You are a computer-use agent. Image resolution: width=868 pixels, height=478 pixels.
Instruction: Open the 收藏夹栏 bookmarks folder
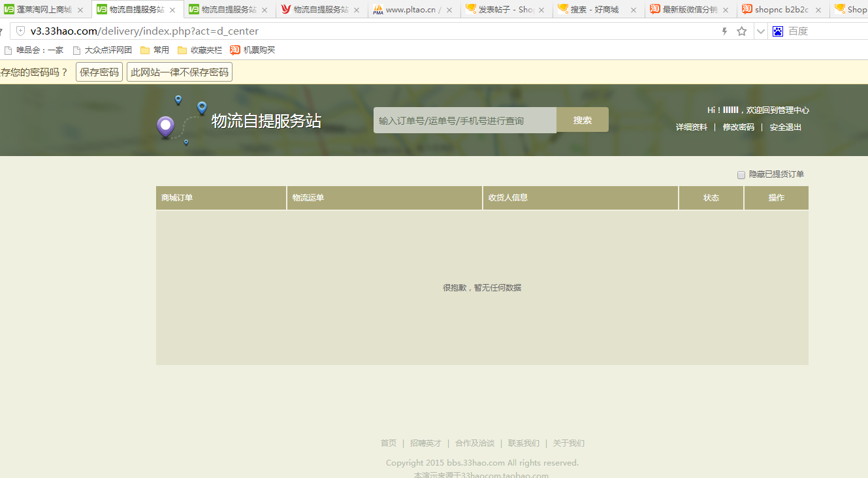tap(200, 50)
